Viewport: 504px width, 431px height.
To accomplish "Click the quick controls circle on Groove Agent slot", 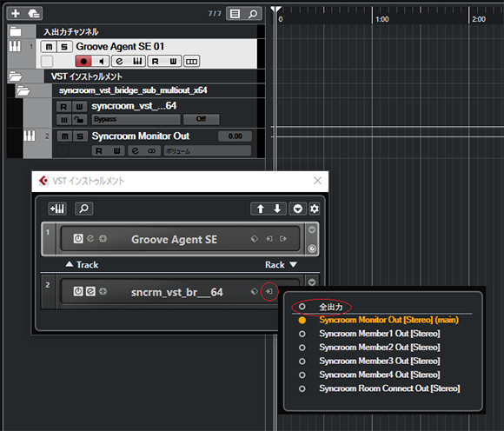I will tap(312, 249).
